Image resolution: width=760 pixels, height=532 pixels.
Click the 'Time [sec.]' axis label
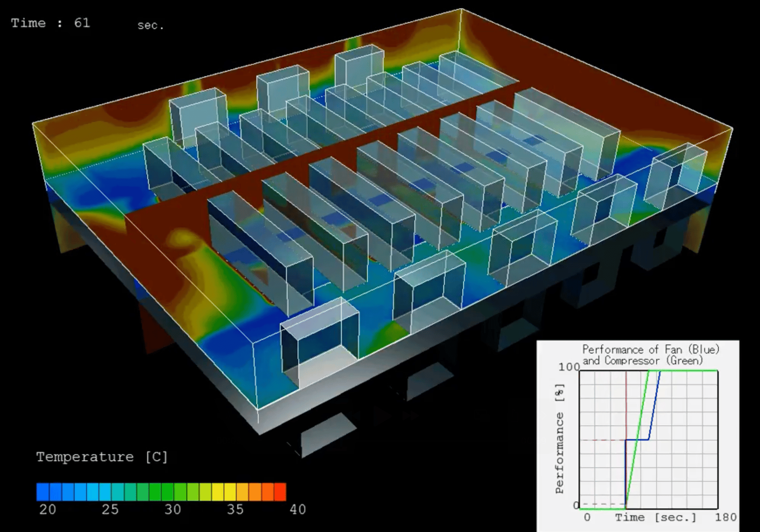point(655,517)
